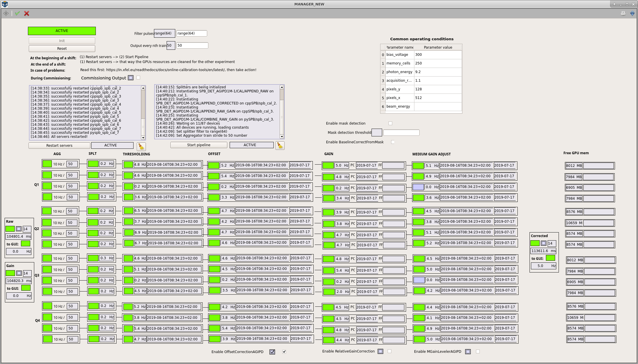
Task: Click scroll-down arrow of pipeline log
Action: coord(282,137)
